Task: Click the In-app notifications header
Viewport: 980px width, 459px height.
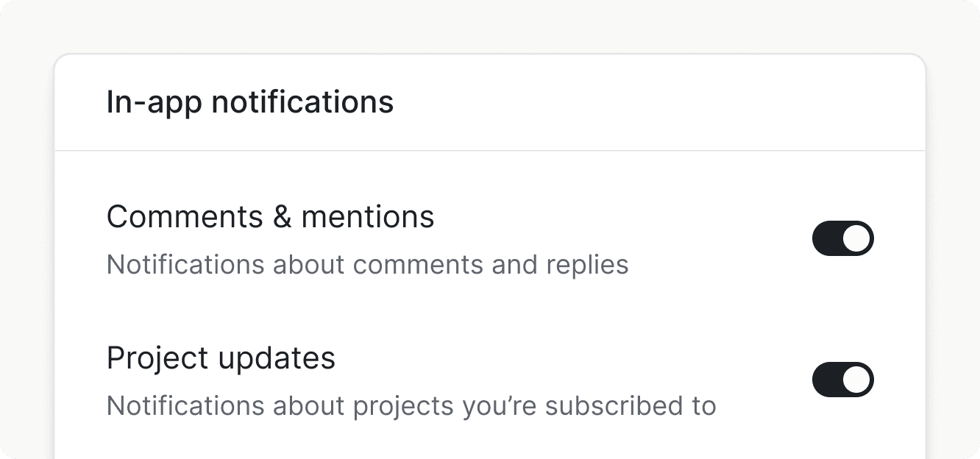Action: click(x=250, y=102)
